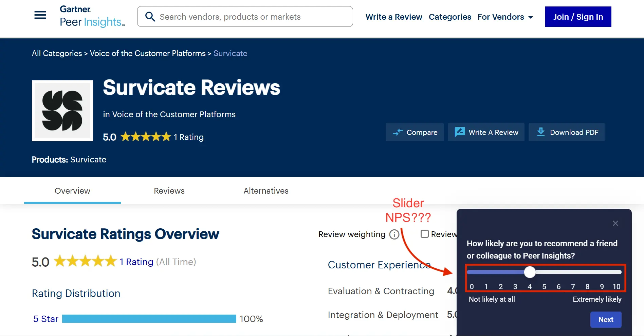Click 'Integration & Deployment' row
Screen dimensions: 644x336
383,315
